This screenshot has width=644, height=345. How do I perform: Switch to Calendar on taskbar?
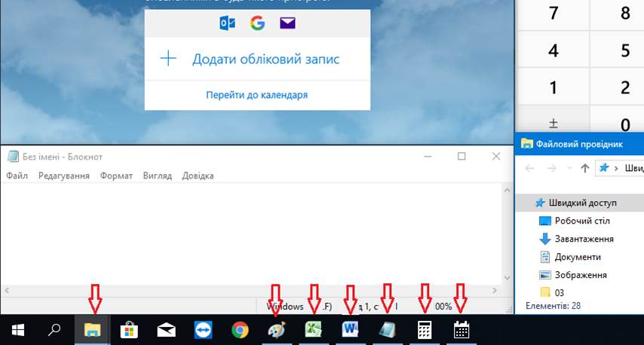point(462,330)
